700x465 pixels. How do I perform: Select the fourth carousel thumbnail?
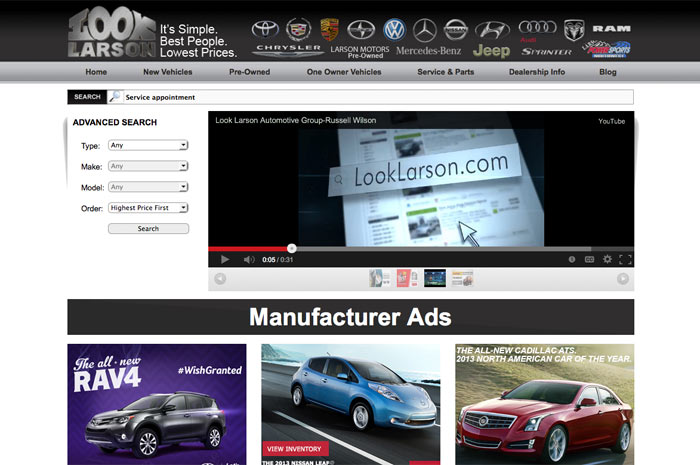pos(462,278)
